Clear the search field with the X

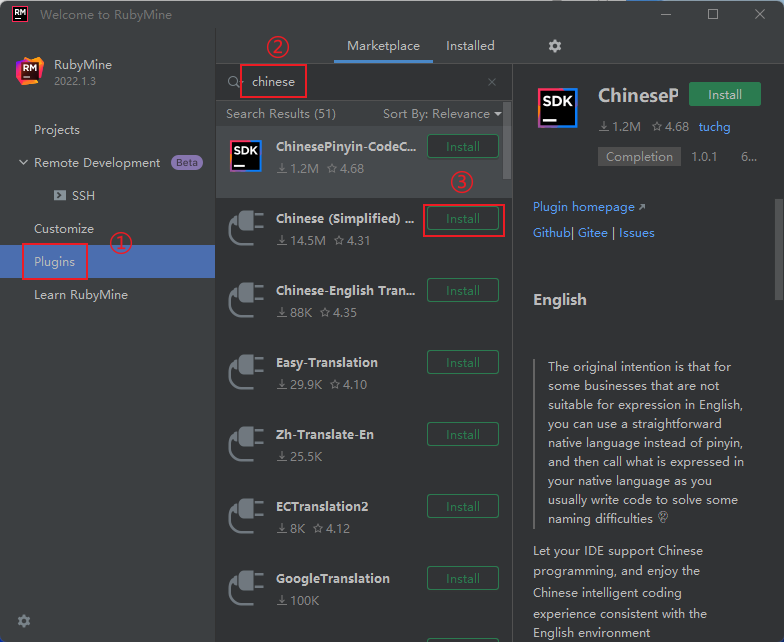[x=492, y=82]
